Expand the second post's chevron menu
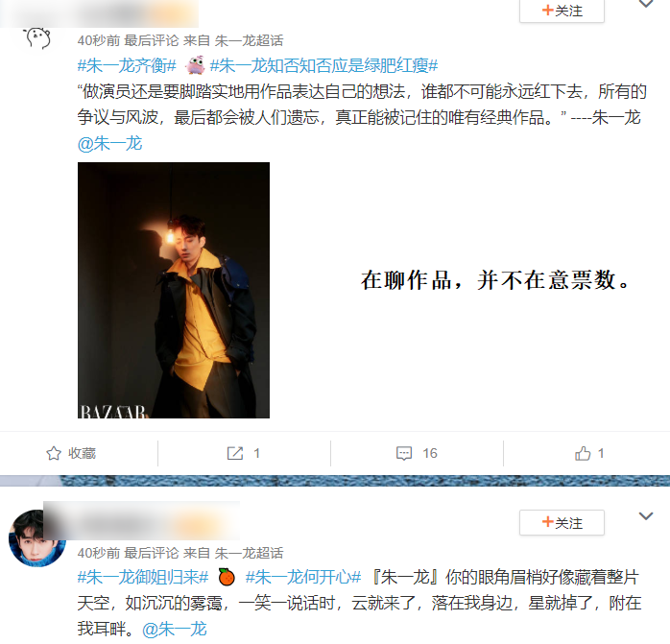Image resolution: width=670 pixels, height=644 pixels. tap(646, 516)
